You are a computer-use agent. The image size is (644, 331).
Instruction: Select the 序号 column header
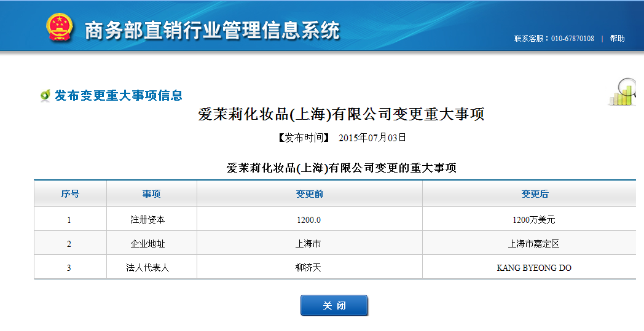click(x=70, y=194)
